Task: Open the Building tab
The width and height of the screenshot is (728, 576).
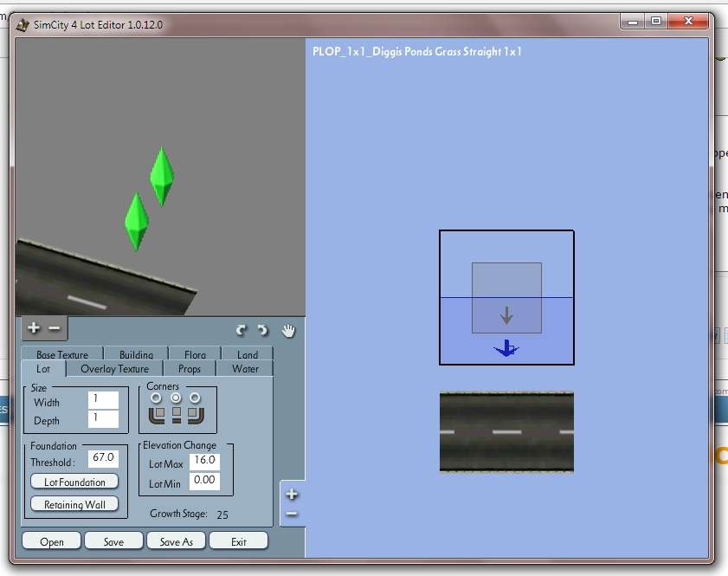Action: point(136,354)
